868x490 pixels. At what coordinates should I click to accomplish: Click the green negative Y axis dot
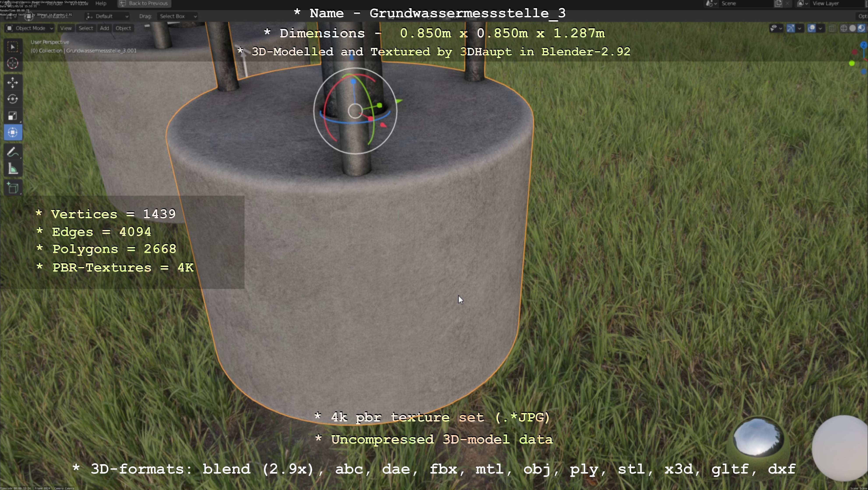(852, 63)
